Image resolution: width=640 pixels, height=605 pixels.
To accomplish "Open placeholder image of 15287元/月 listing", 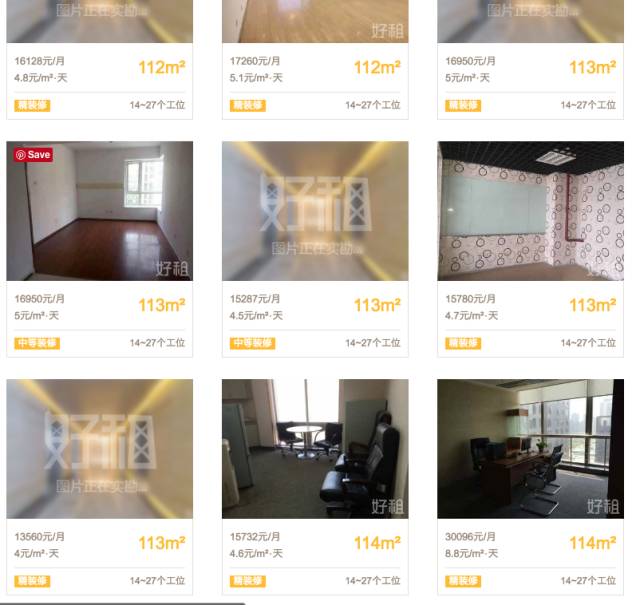I will click(315, 211).
